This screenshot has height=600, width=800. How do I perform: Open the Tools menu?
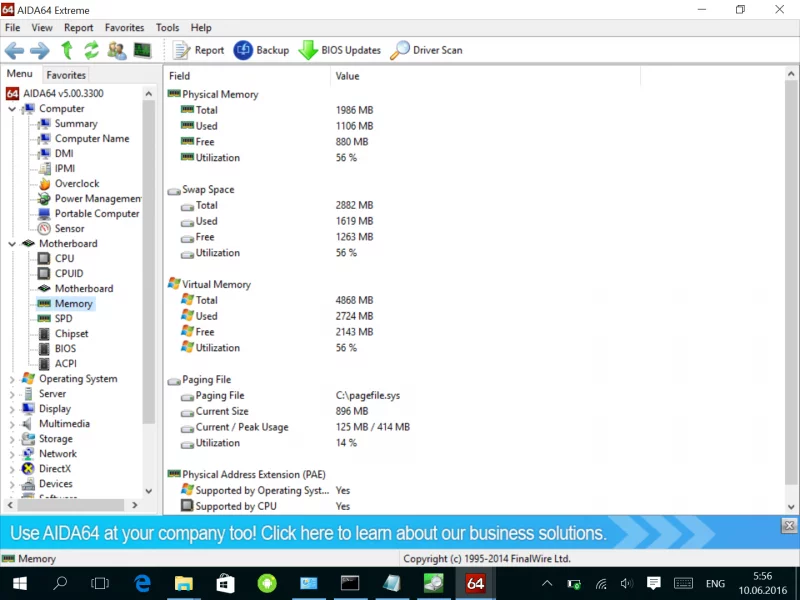point(167,28)
